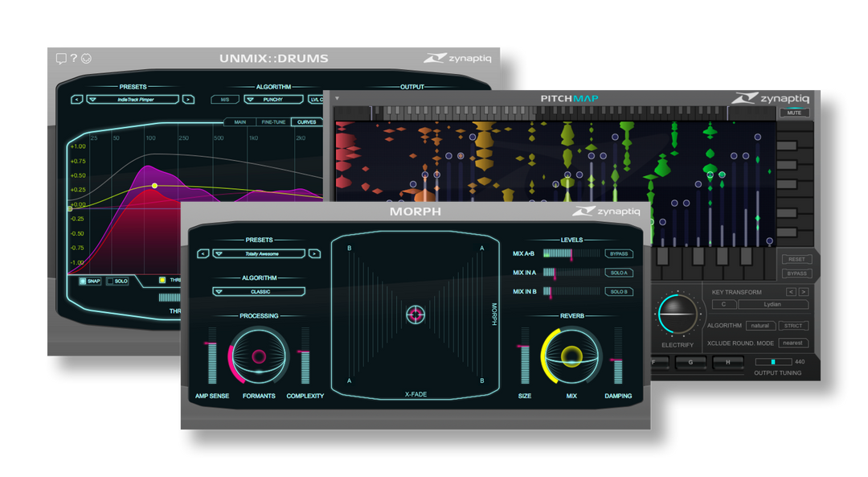Click reverb DAMPING vertical slider in MORPH
The height and width of the screenshot is (477, 868).
pos(618,355)
